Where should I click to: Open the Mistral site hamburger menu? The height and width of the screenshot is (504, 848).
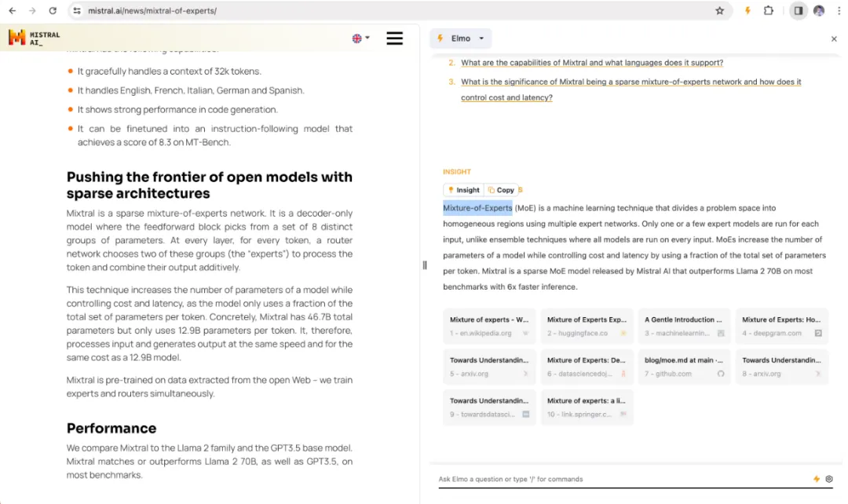tap(394, 38)
